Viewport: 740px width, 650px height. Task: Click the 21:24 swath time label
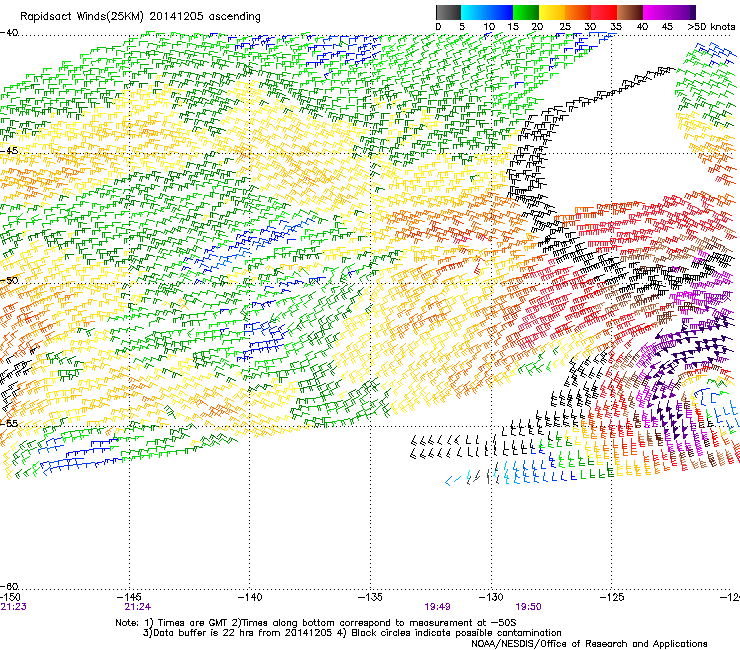point(138,607)
